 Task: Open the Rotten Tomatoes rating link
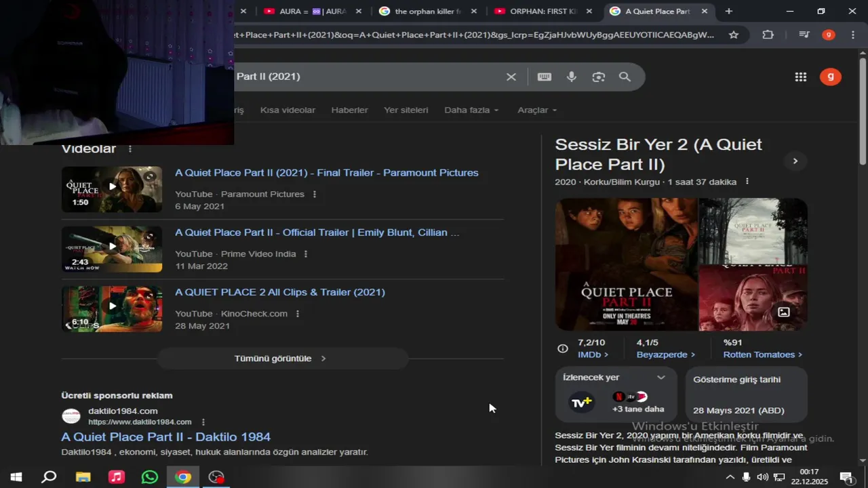(762, 354)
